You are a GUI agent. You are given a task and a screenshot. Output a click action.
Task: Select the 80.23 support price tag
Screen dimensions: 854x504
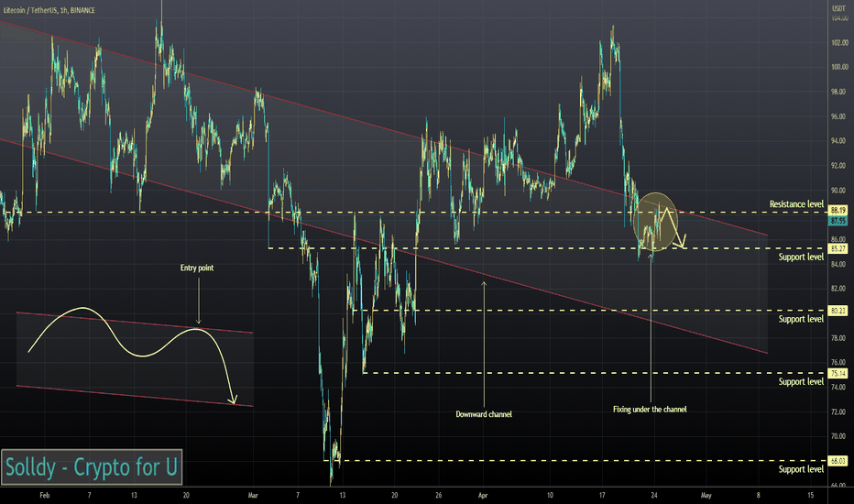(x=838, y=311)
